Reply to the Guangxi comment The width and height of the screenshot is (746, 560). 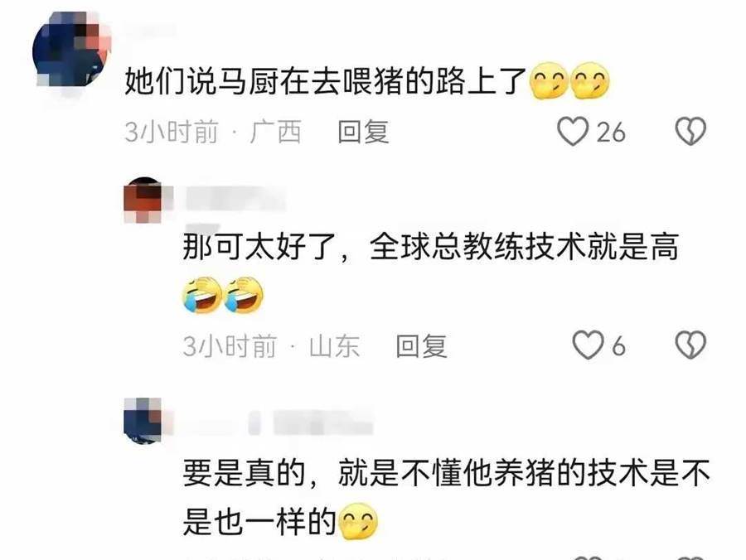364,132
